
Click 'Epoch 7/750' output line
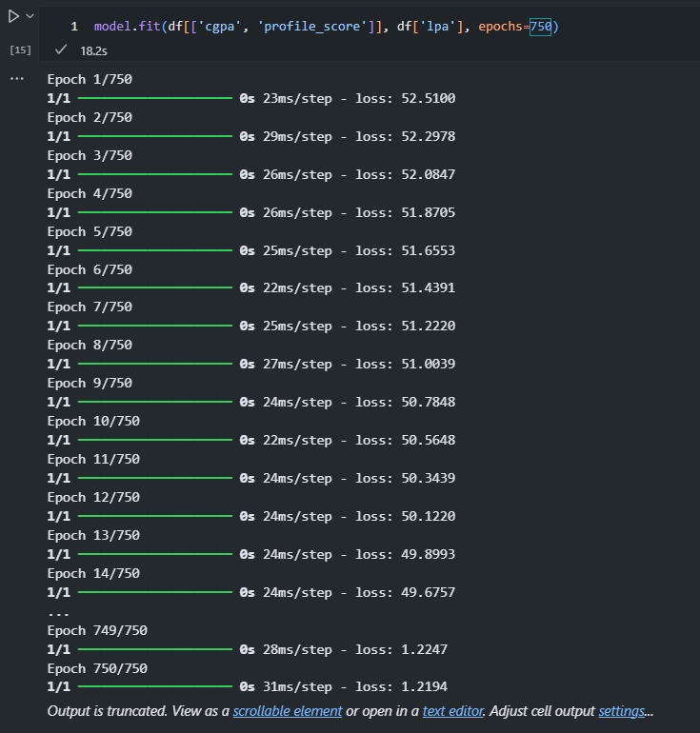pos(90,307)
